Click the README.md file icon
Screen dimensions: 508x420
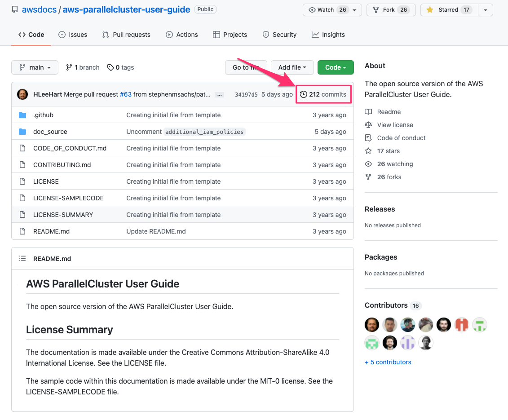(x=22, y=231)
